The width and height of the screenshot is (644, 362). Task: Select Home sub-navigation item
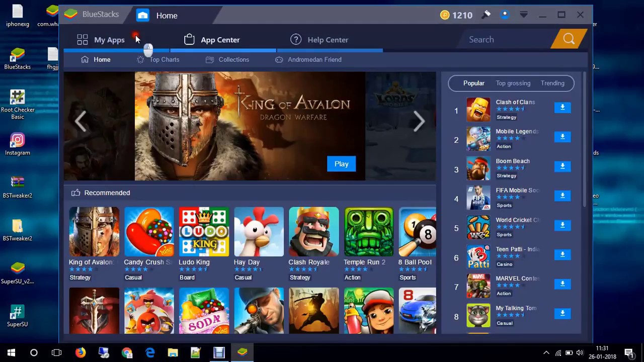click(96, 59)
